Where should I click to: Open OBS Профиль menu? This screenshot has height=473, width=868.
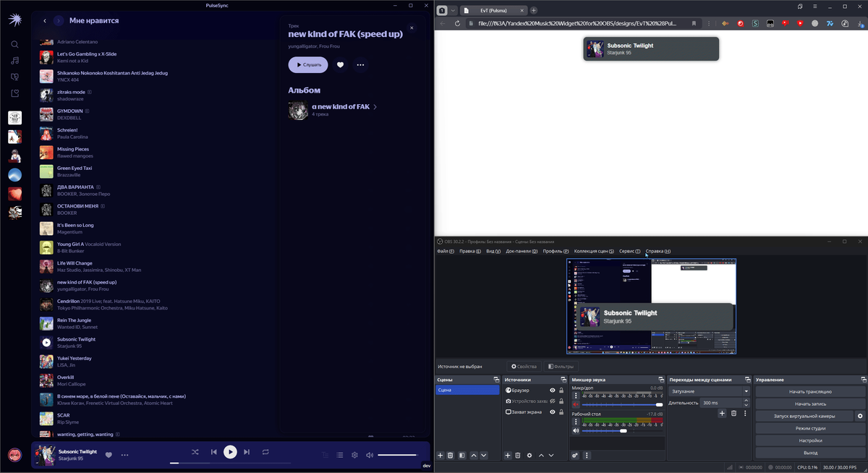(556, 251)
